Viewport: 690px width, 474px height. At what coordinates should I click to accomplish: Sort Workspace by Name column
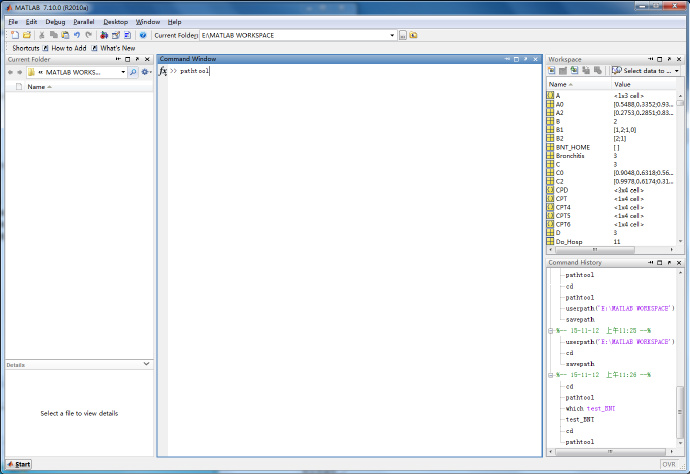click(579, 84)
